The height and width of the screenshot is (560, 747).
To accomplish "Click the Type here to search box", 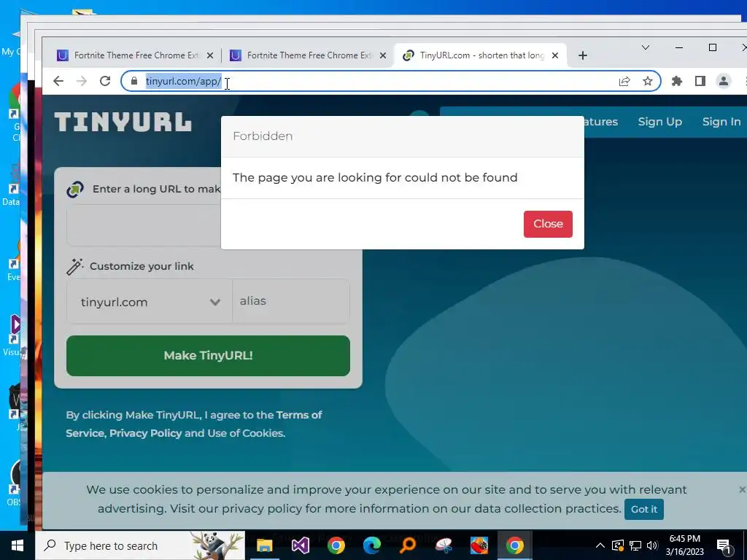I will tap(140, 545).
